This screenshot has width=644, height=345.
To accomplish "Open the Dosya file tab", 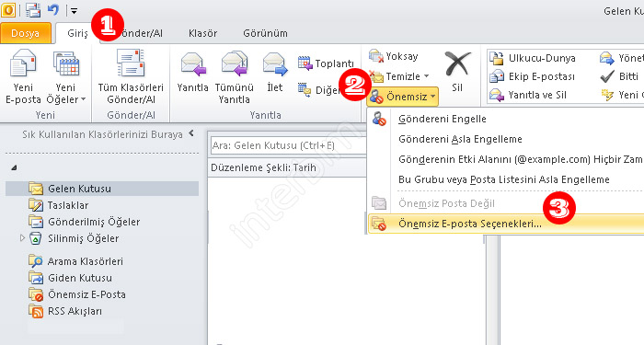I will (26, 33).
